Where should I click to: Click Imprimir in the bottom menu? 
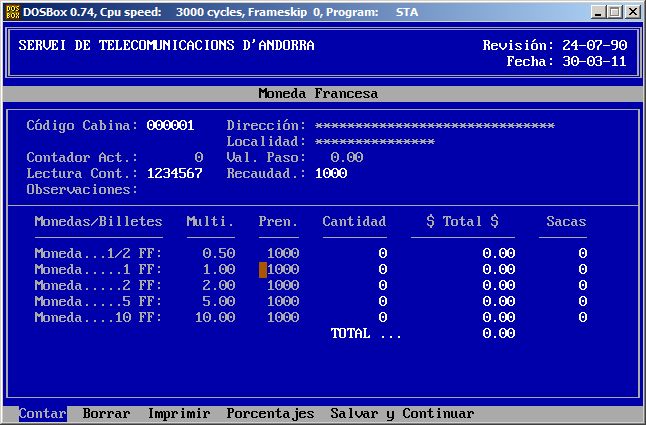178,414
